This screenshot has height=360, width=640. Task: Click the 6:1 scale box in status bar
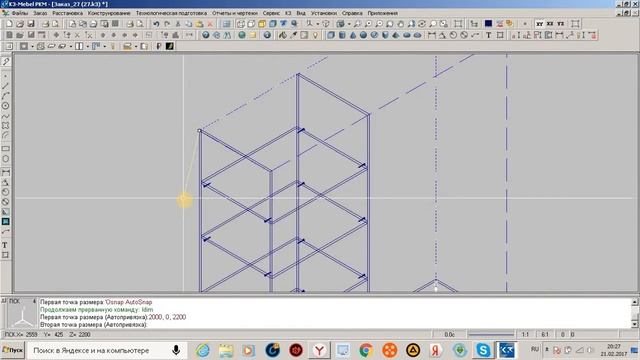pos(544,335)
